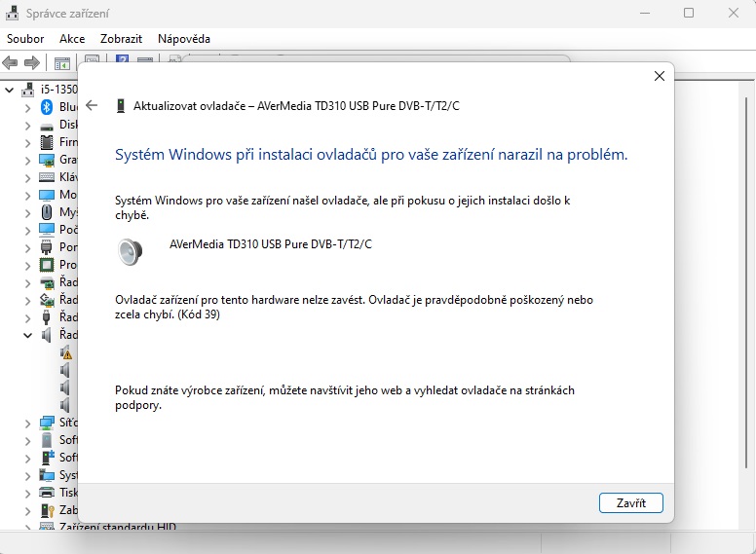756x554 pixels.
Task: Click the toolbar back arrow
Action: 11,63
